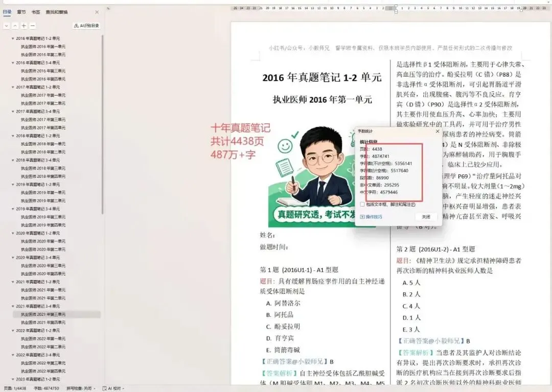The image size is (552, 392).
Task: Click the AI识别目录 button
Action: (86, 26)
